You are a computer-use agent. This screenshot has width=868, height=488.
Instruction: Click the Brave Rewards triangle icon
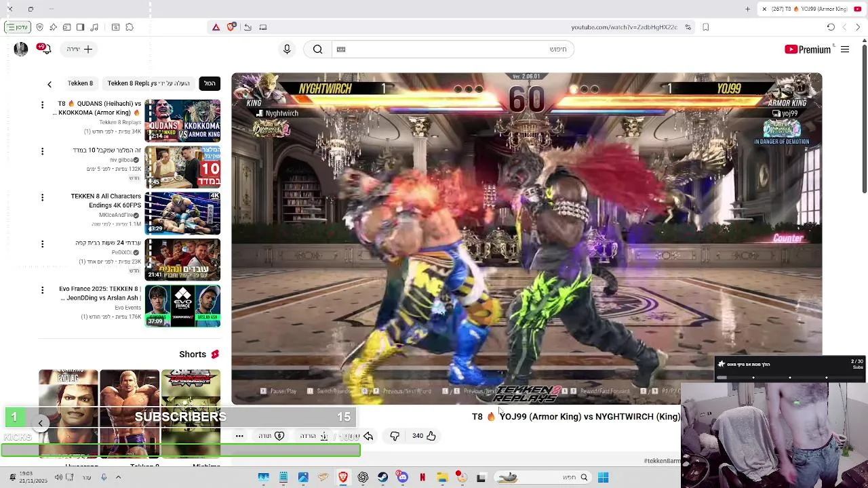pyautogui.click(x=216, y=27)
